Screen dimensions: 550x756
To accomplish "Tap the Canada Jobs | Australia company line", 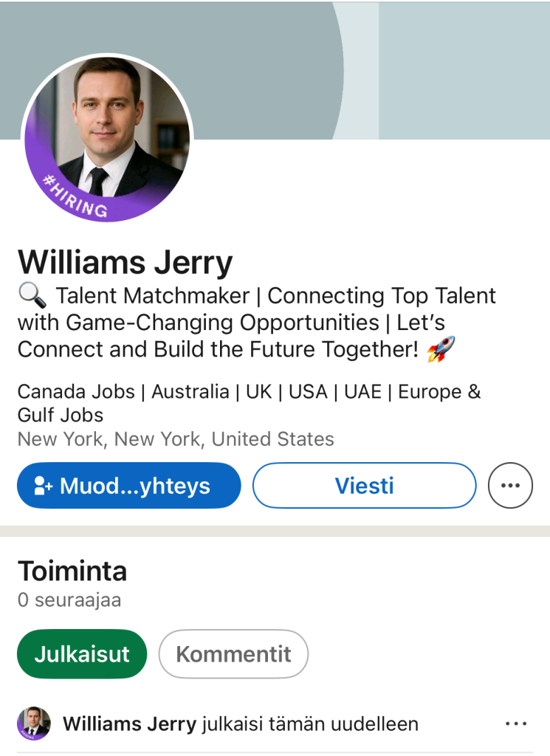I will [249, 402].
